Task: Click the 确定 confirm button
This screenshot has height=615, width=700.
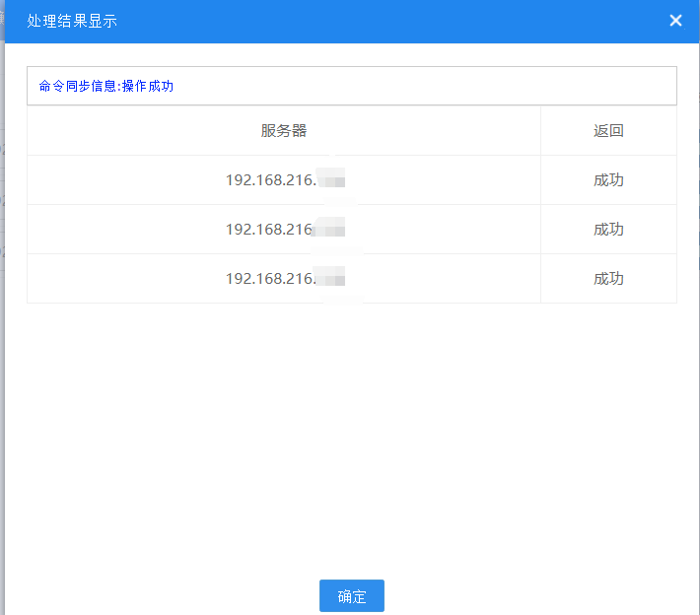Action: pyautogui.click(x=351, y=596)
